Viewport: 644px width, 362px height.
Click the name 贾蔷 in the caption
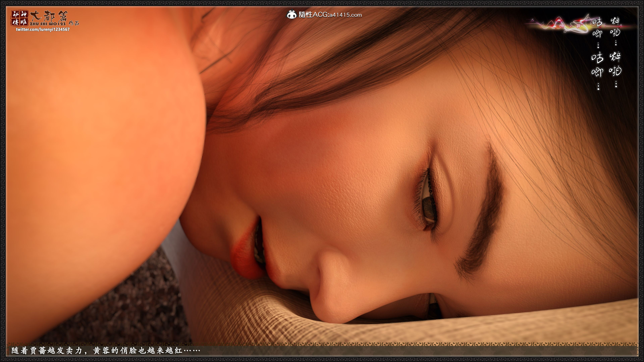tap(38, 351)
